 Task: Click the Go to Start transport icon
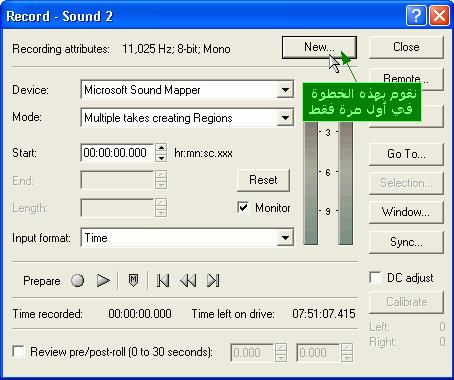click(x=163, y=280)
